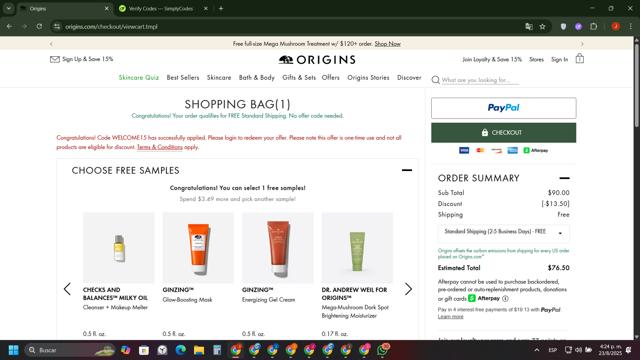Select Mega-Mushroom Dark Spot Moisturizer sample
640x360 pixels.
357,247
